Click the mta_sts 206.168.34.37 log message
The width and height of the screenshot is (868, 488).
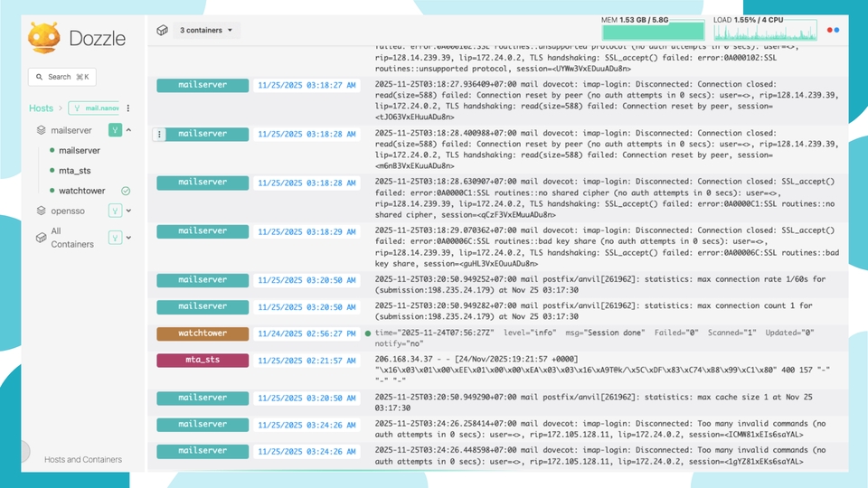[x=602, y=370]
